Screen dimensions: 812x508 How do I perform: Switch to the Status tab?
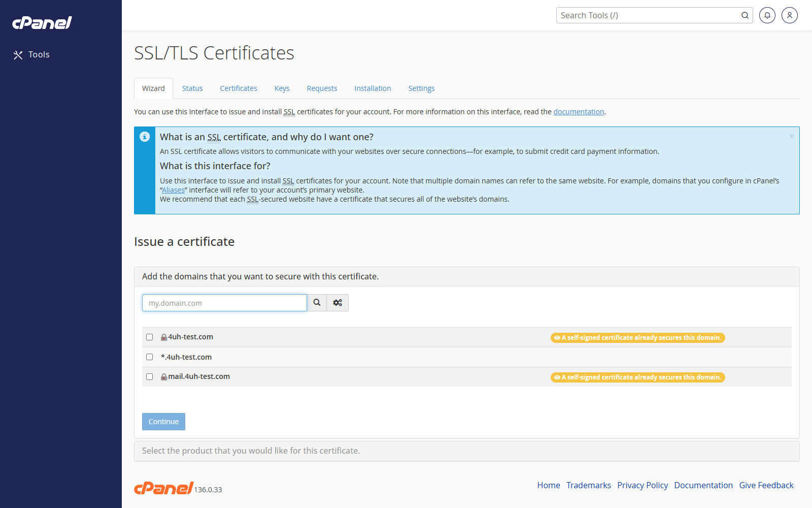pyautogui.click(x=192, y=88)
